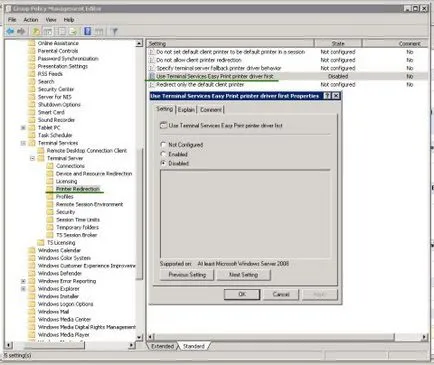This screenshot has height=365, width=434.
Task: Click the tree pane scroll up arrow
Action: [139, 43]
